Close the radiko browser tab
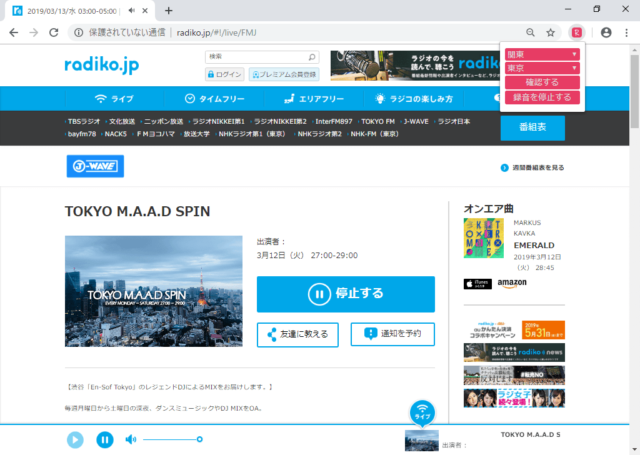The width and height of the screenshot is (640, 455). coord(145,11)
